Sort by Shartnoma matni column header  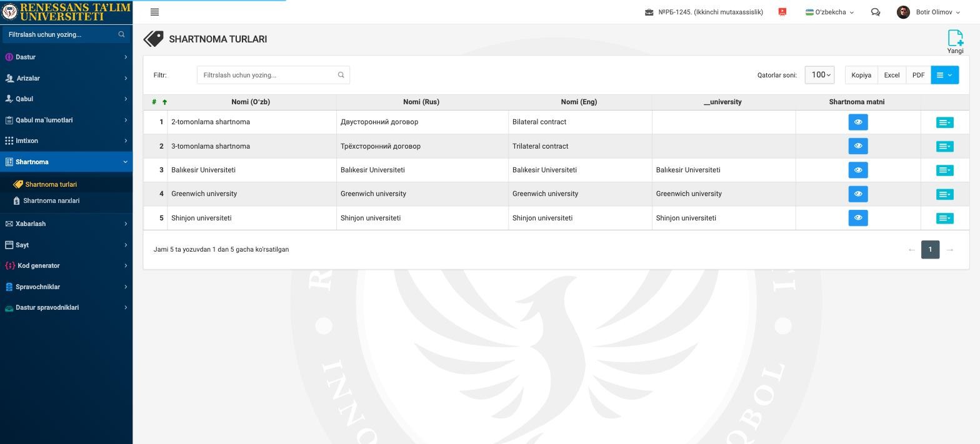857,102
